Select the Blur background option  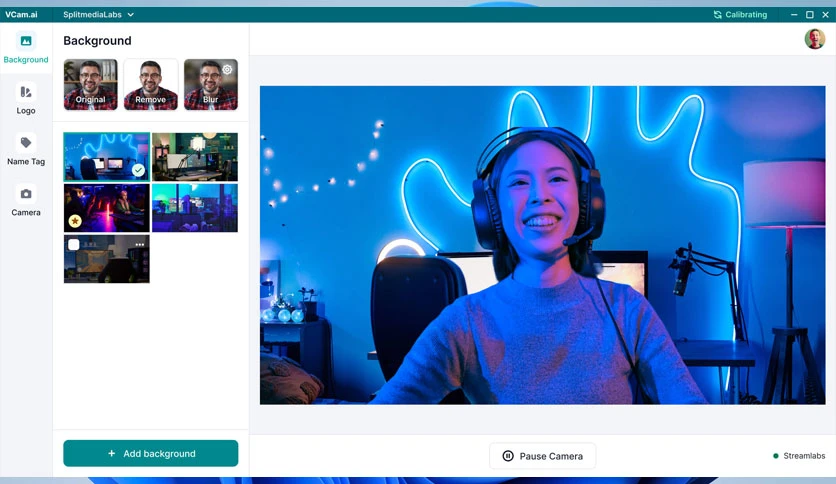tap(211, 84)
